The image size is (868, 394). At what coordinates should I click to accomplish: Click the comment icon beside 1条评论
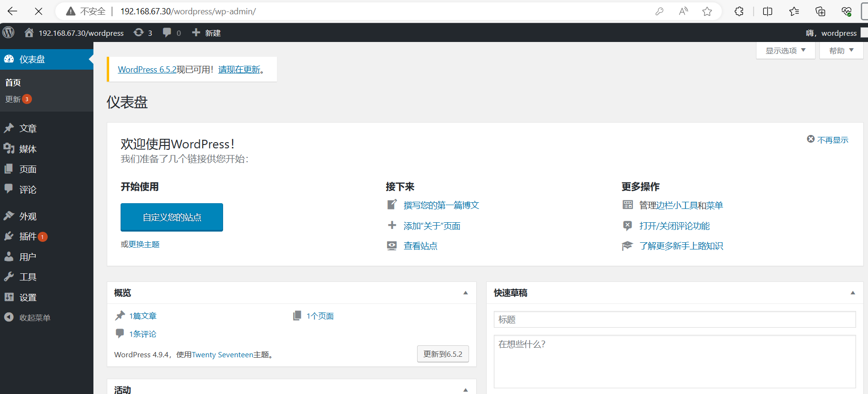(x=120, y=333)
